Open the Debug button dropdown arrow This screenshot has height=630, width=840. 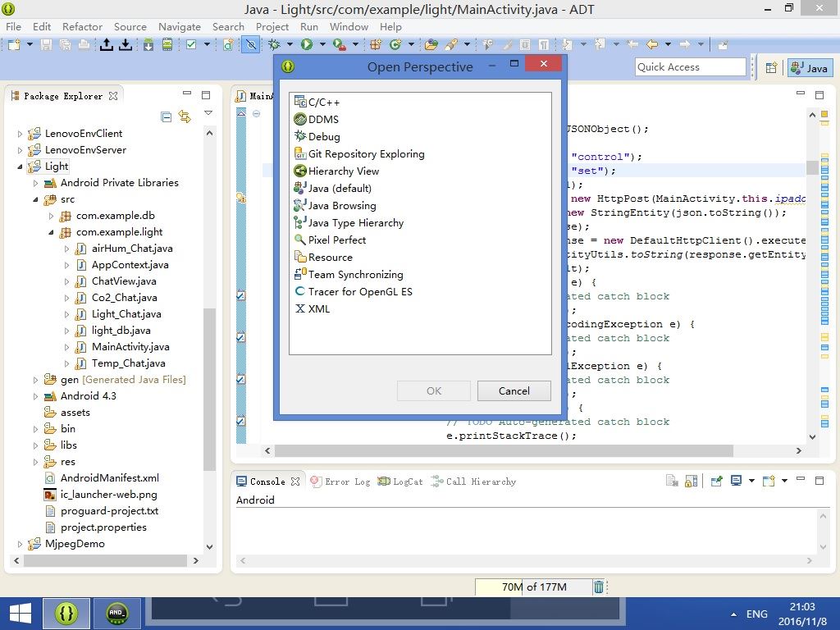[x=290, y=44]
